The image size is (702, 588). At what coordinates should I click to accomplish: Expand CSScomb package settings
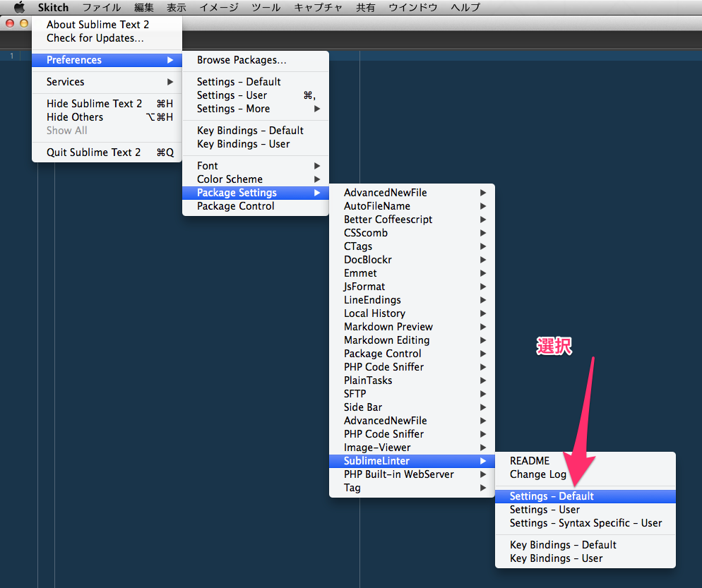point(412,233)
